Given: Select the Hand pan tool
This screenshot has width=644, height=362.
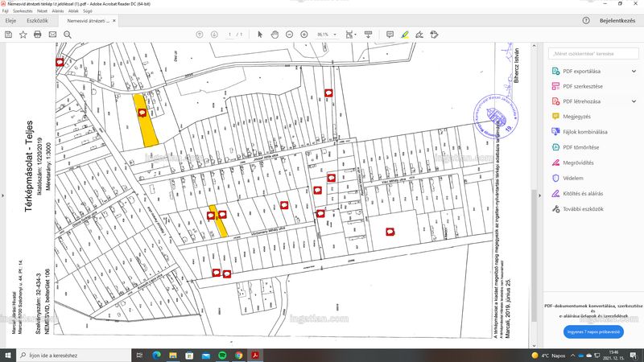Looking at the screenshot, I should coord(275,35).
